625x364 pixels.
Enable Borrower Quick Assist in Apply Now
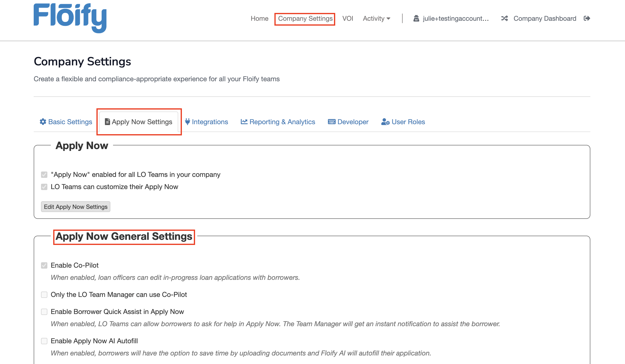pos(44,312)
